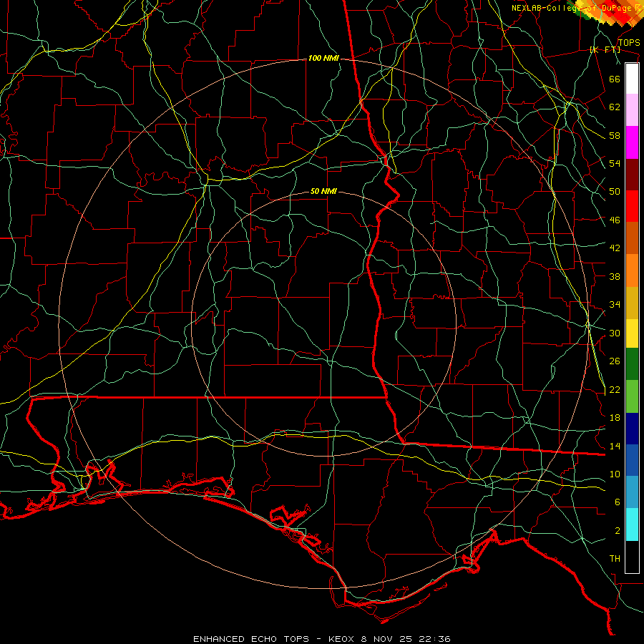Click the dark red swatch at 54 kft
644x644 pixels.
tap(632, 175)
